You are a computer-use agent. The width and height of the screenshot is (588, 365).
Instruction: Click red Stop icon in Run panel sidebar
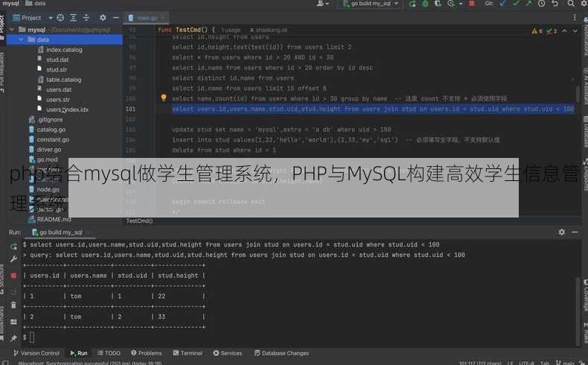[14, 276]
